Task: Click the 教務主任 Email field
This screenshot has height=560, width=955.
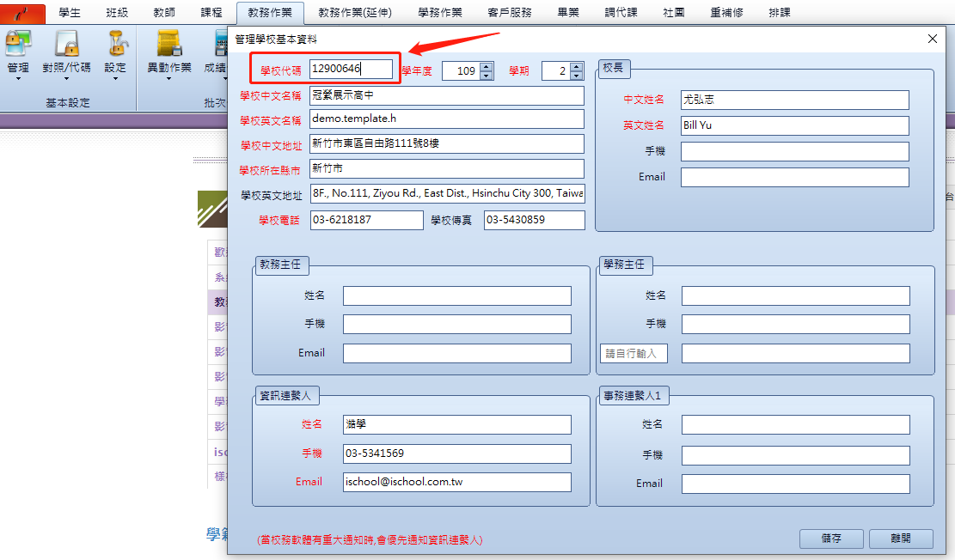Action: click(456, 353)
